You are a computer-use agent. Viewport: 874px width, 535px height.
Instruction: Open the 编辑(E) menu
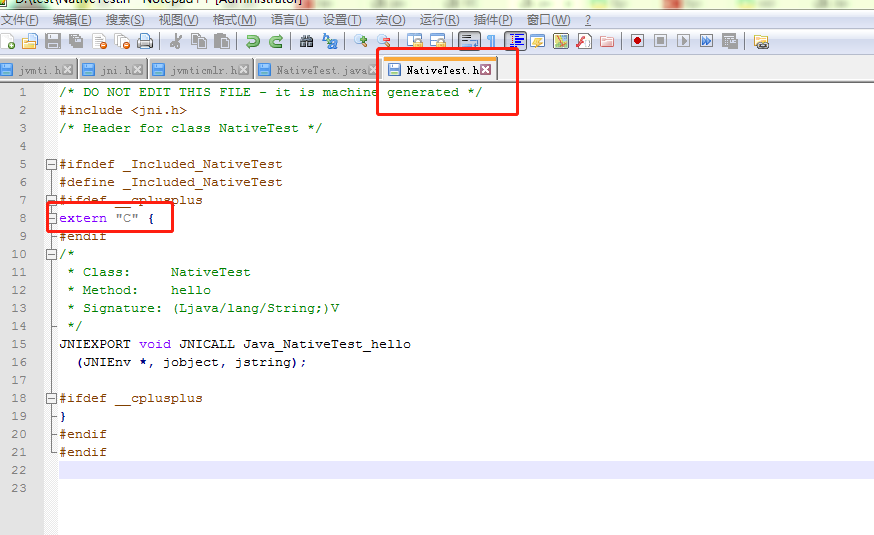[x=72, y=20]
